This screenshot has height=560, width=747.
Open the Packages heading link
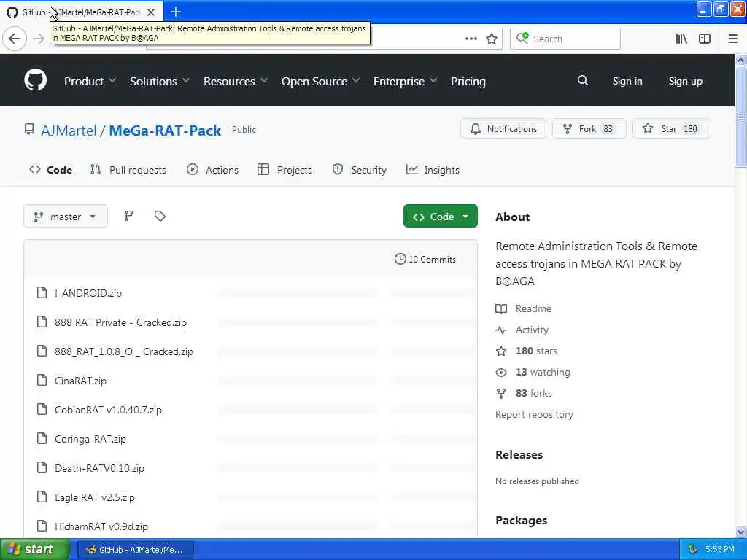[521, 520]
